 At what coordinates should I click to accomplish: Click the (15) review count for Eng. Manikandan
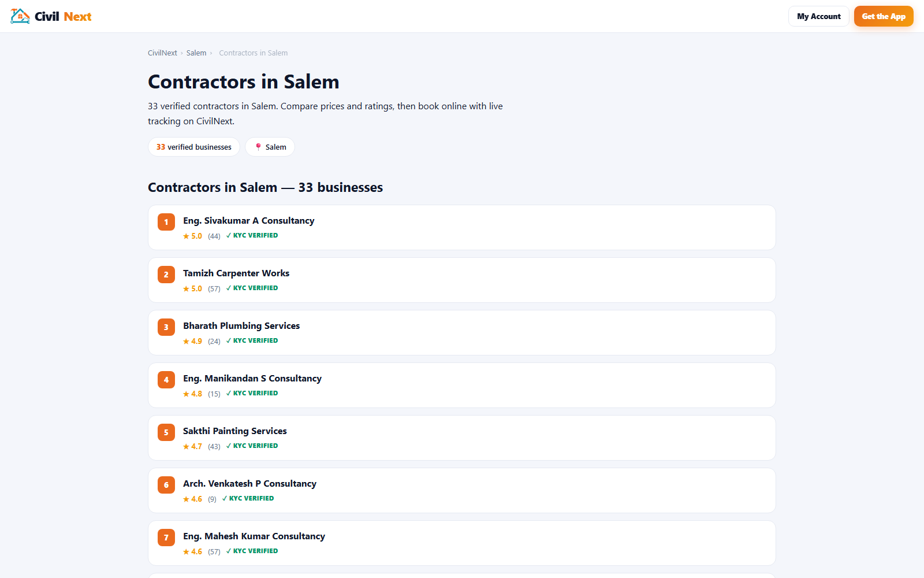[214, 394]
